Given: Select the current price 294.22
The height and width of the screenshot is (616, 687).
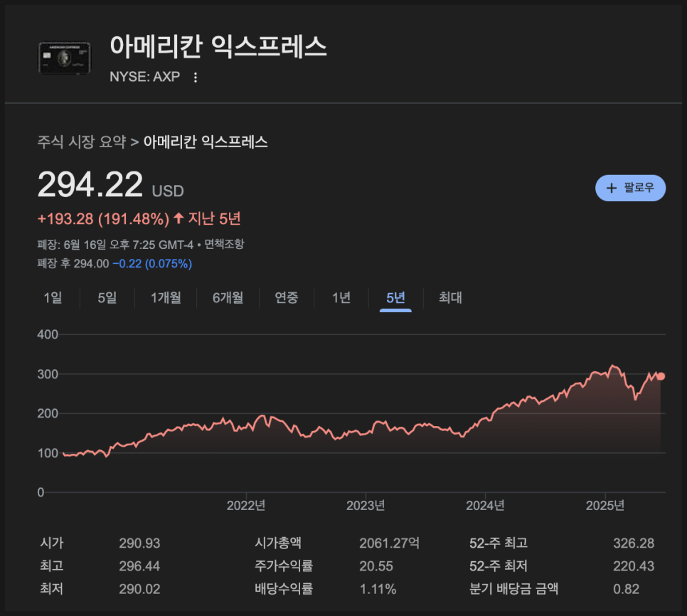Looking at the screenshot, I should click(x=90, y=184).
